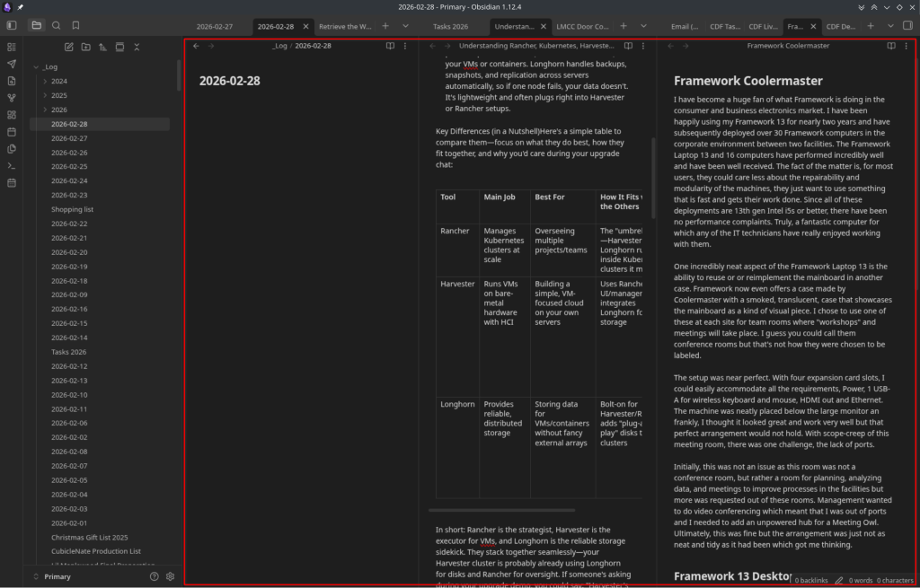Collapse all folders icon in explorer
Viewport: 920px width, 588px height.
point(137,47)
